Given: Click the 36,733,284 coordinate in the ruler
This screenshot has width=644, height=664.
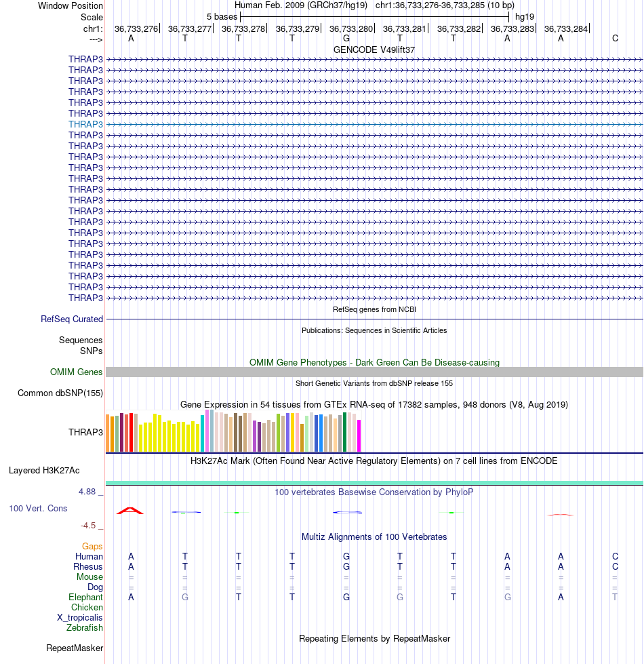Looking at the screenshot, I should click(566, 28).
